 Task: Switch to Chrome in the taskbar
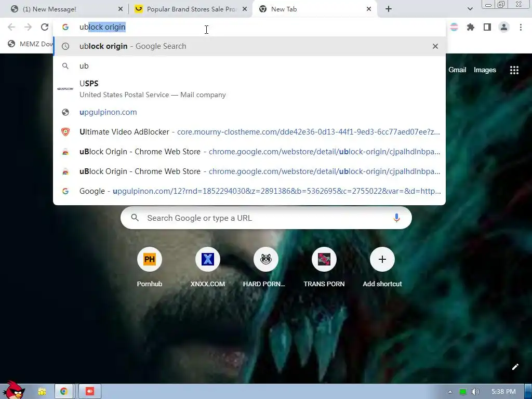[x=63, y=392]
